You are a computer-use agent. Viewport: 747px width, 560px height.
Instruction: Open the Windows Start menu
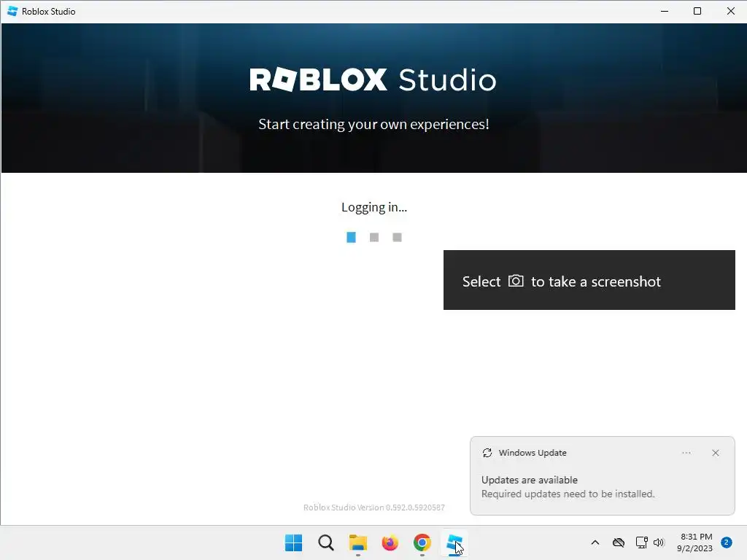293,542
